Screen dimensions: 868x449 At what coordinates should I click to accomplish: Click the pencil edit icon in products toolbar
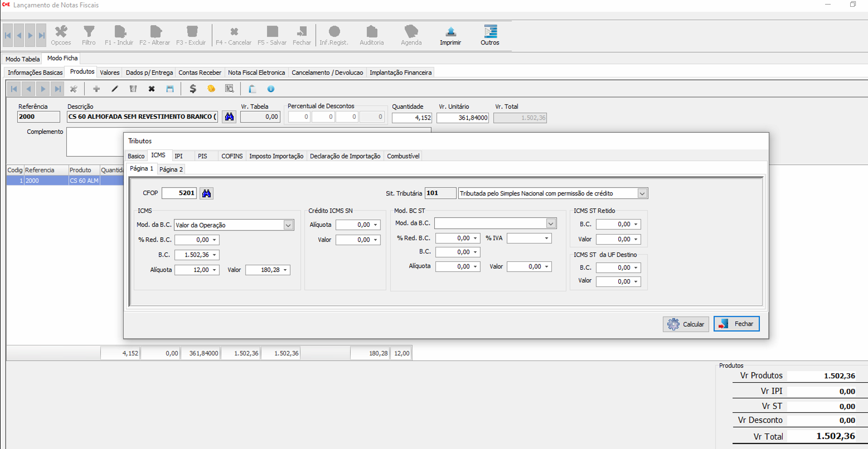[114, 89]
